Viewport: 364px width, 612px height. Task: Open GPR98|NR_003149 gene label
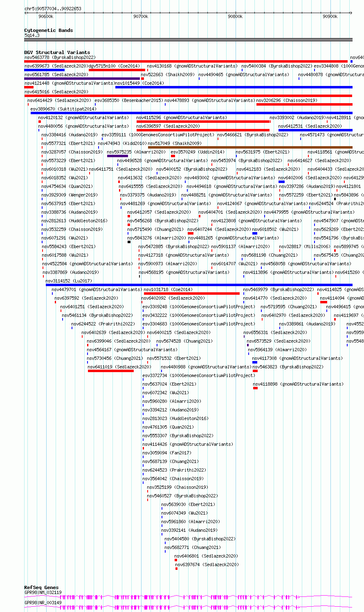point(43,603)
